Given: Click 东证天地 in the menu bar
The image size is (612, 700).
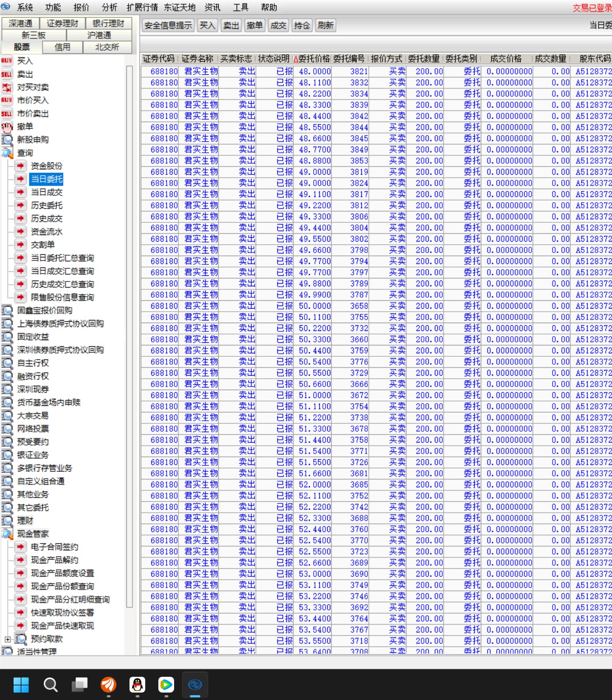Looking at the screenshot, I should click(x=180, y=7).
